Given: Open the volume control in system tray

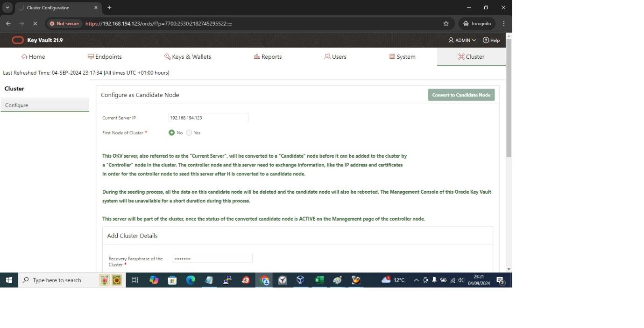Looking at the screenshot, I should 461,280.
